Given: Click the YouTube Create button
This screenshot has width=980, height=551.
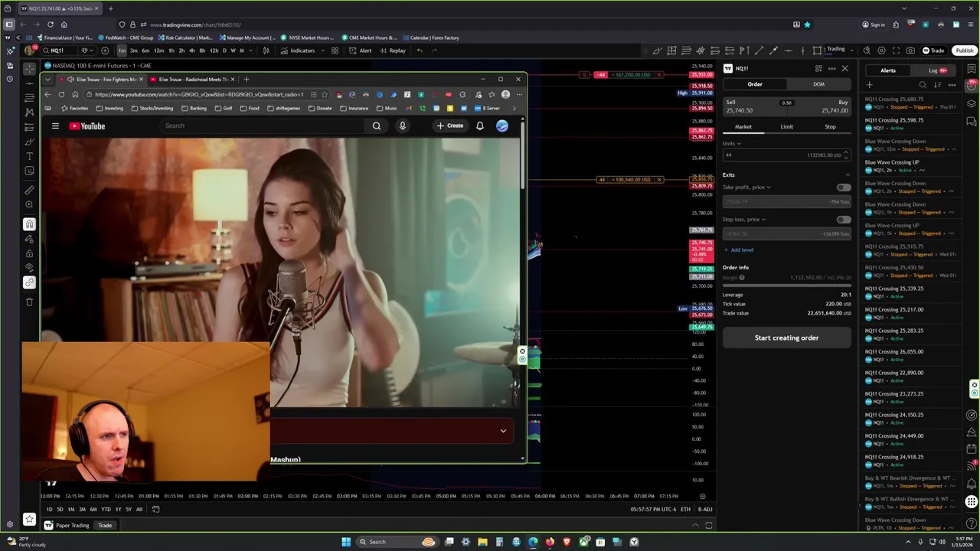Looking at the screenshot, I should click(x=449, y=126).
